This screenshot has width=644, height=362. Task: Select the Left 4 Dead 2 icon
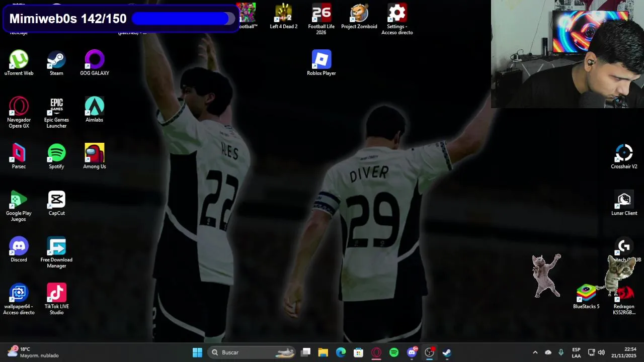tap(284, 16)
